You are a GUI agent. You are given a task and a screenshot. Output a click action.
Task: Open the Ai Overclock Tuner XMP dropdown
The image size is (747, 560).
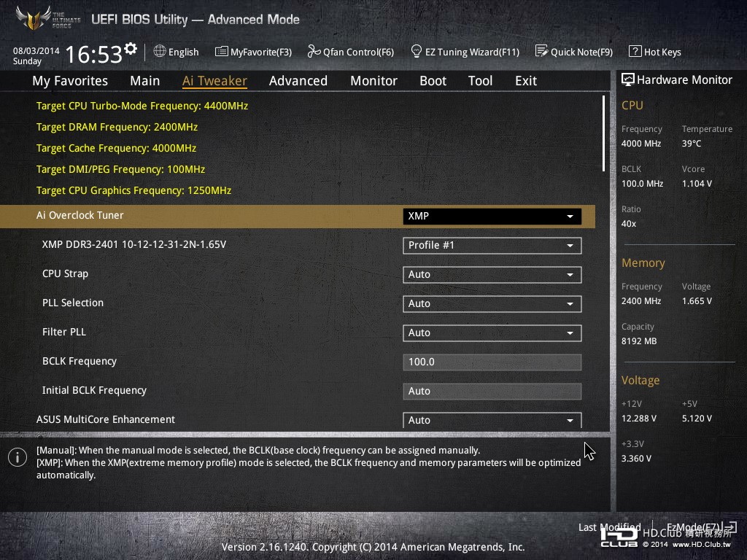(492, 216)
